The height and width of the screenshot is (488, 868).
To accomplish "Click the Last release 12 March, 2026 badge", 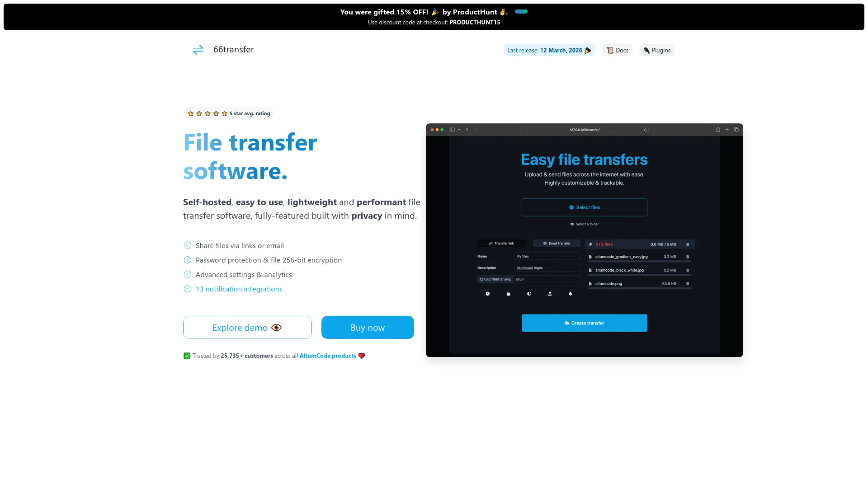I will coord(549,50).
